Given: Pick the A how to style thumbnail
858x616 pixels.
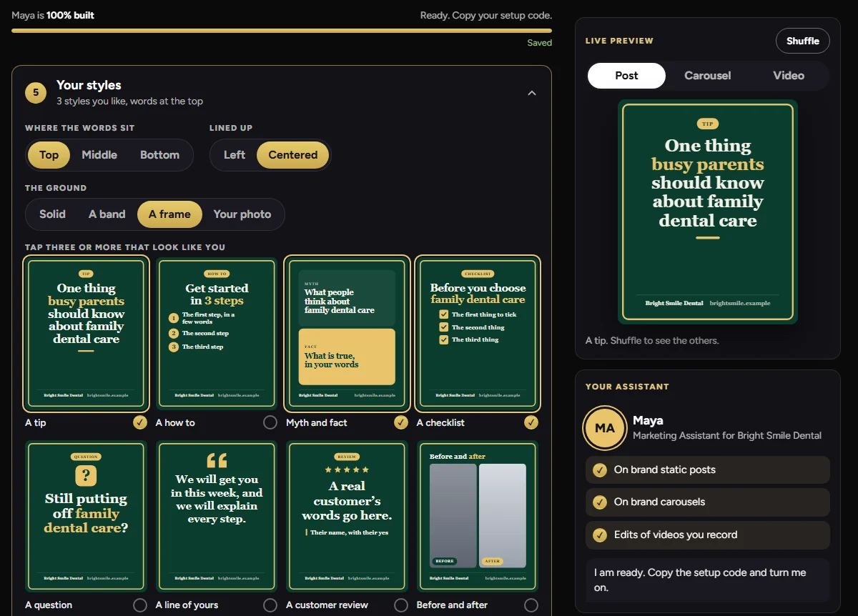Looking at the screenshot, I should tap(217, 333).
